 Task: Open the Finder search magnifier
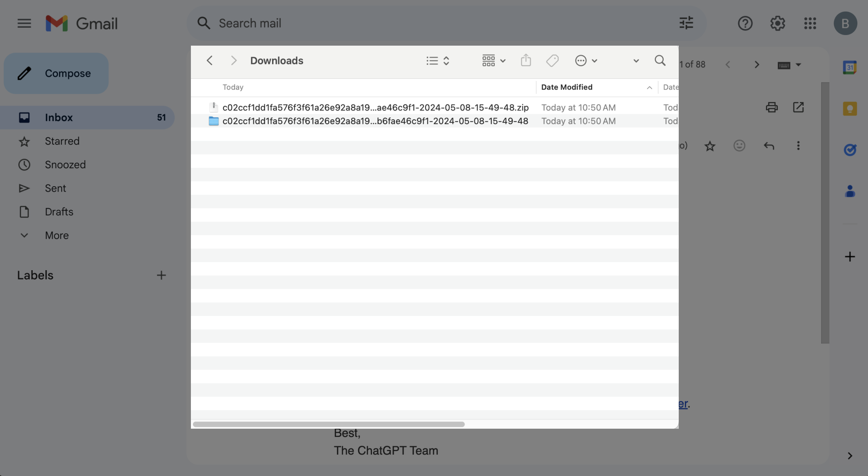click(x=660, y=61)
